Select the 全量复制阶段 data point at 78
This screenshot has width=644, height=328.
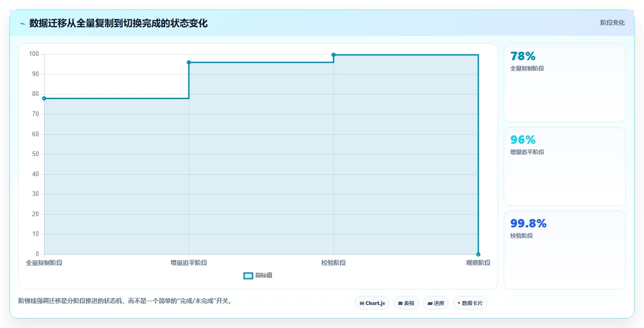[44, 98]
